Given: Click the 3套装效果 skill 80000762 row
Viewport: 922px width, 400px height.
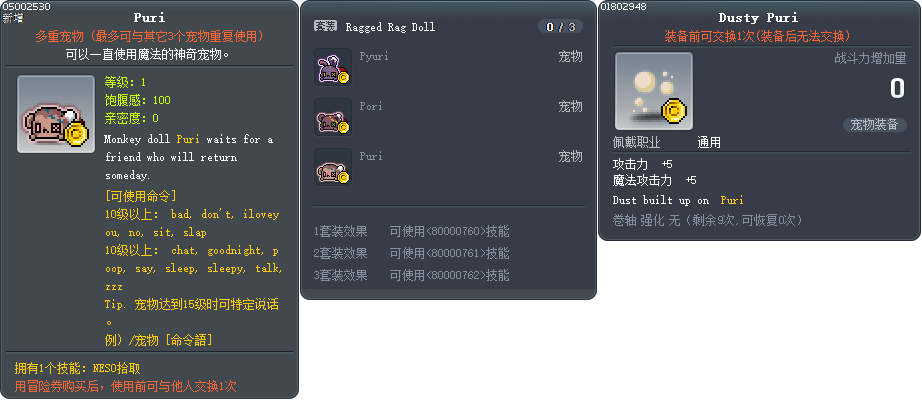Looking at the screenshot, I should coord(412,275).
